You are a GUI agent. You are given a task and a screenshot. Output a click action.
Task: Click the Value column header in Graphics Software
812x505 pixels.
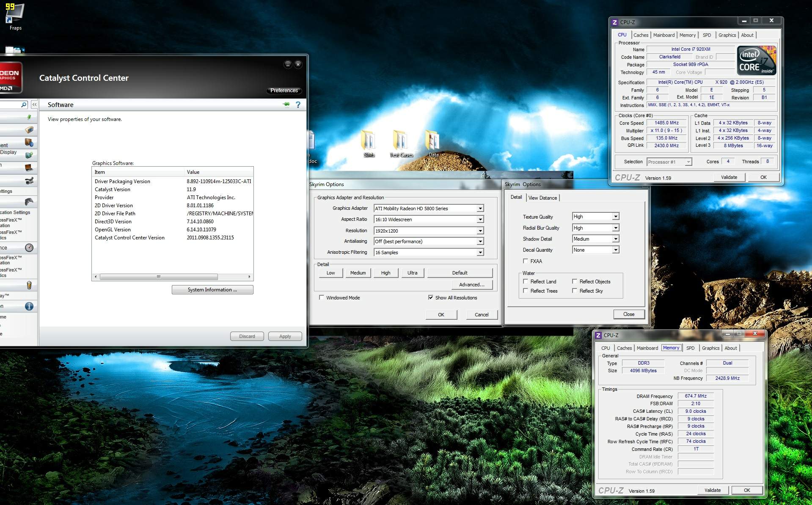[218, 172]
